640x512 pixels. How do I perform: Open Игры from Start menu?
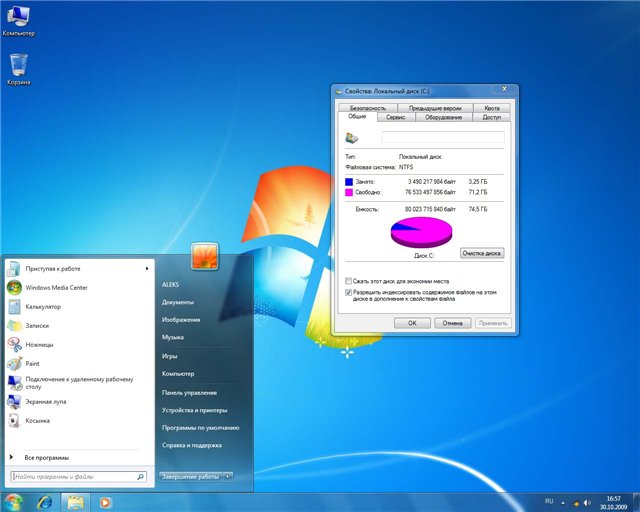pos(169,356)
